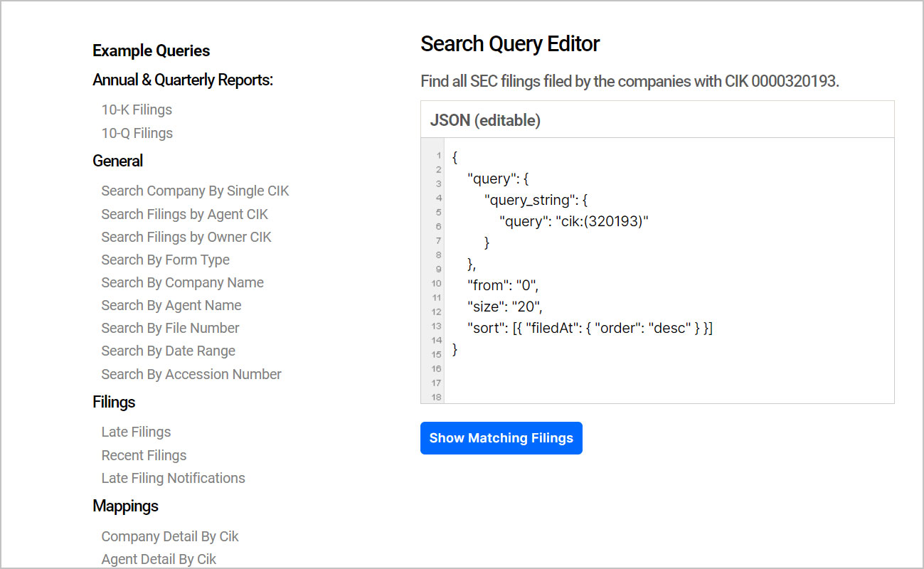Viewport: 924px width, 569px height.
Task: Place cursor on the "size": "20" line
Action: tap(504, 307)
